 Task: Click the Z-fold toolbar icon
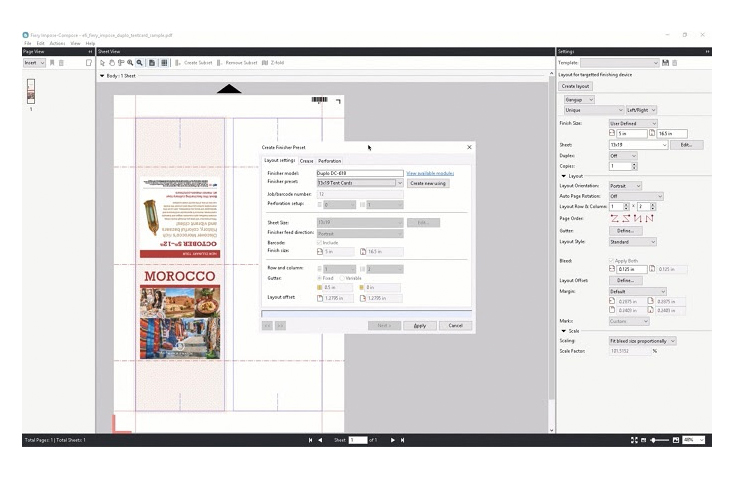pos(266,62)
